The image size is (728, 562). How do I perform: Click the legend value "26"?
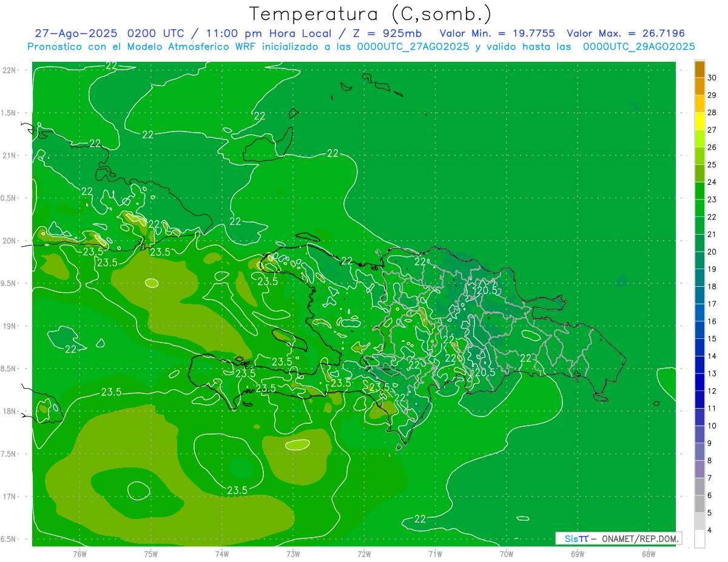coord(712,147)
